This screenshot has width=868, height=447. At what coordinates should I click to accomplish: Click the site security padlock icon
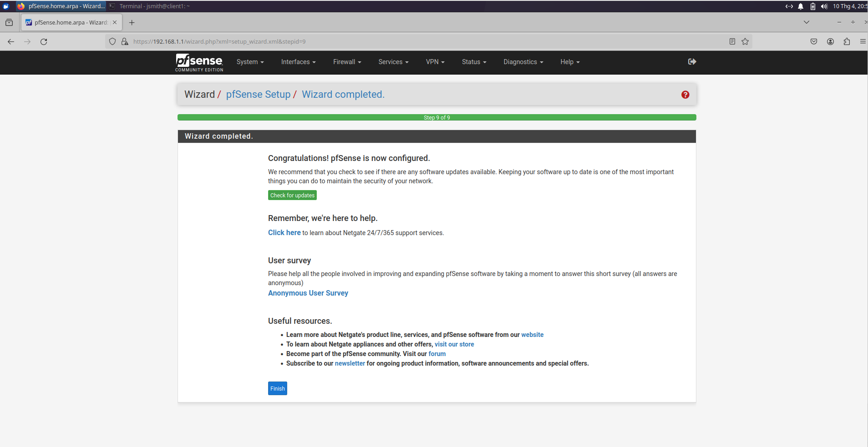pyautogui.click(x=125, y=41)
